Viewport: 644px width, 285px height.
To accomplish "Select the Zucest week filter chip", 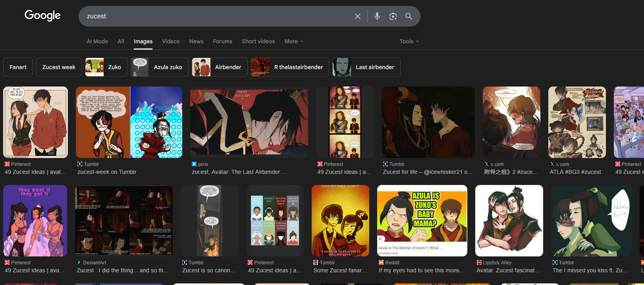I will coord(59,67).
